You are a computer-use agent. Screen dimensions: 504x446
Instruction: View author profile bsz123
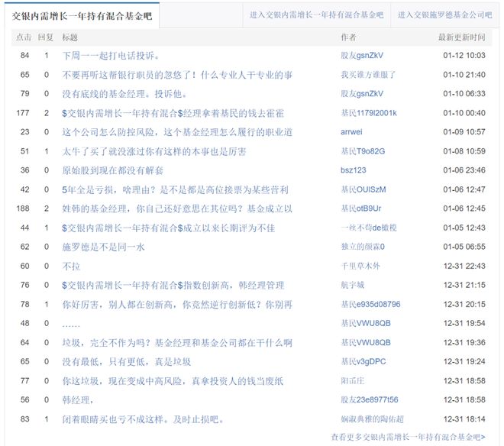tap(354, 170)
